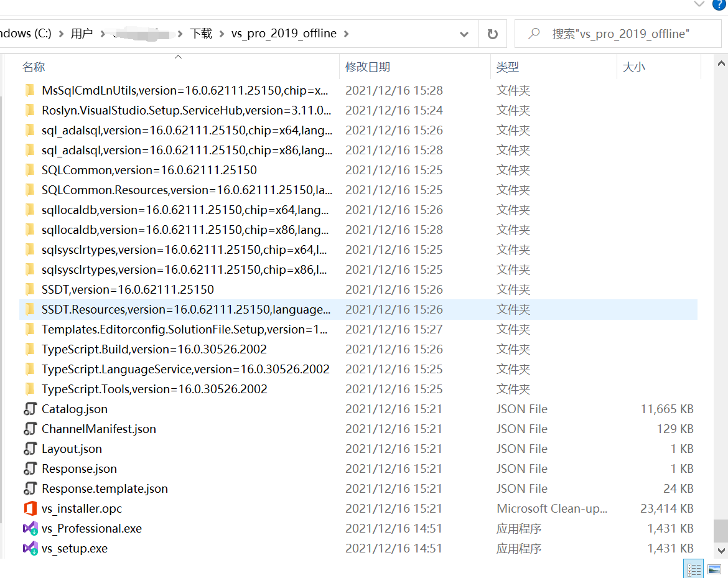Click the Catalog.json file icon
The height and width of the screenshot is (578, 728).
coord(30,409)
